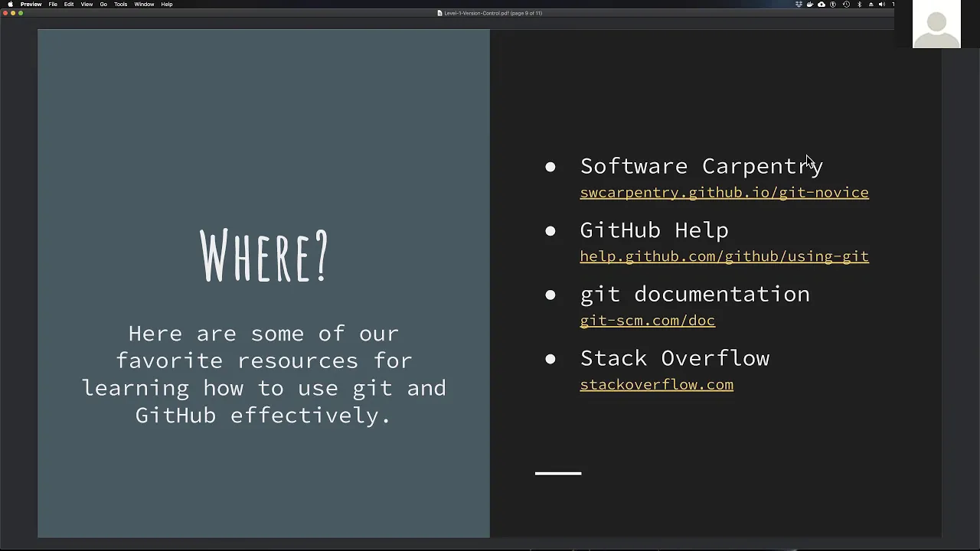The height and width of the screenshot is (551, 980).
Task: Open the Window menu
Action: click(x=144, y=4)
